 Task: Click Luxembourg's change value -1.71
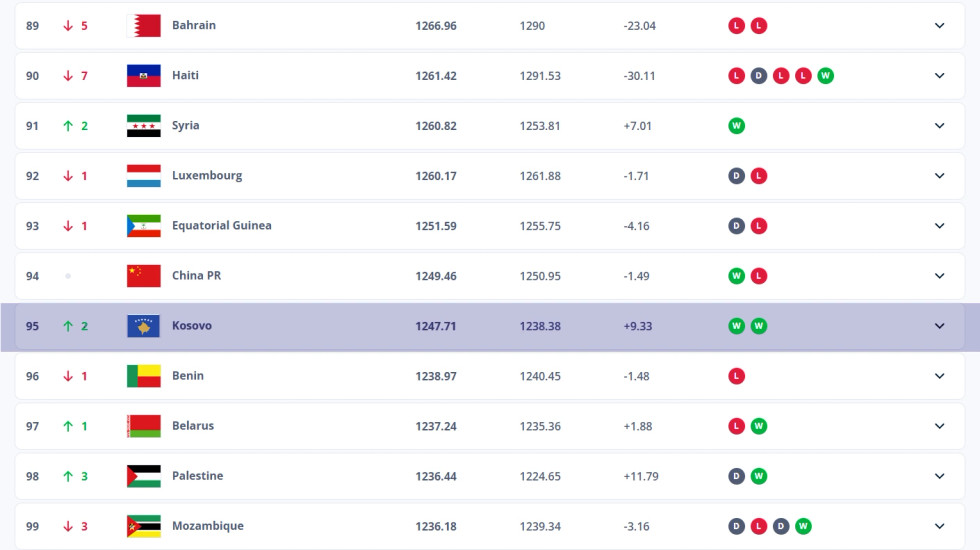click(636, 176)
